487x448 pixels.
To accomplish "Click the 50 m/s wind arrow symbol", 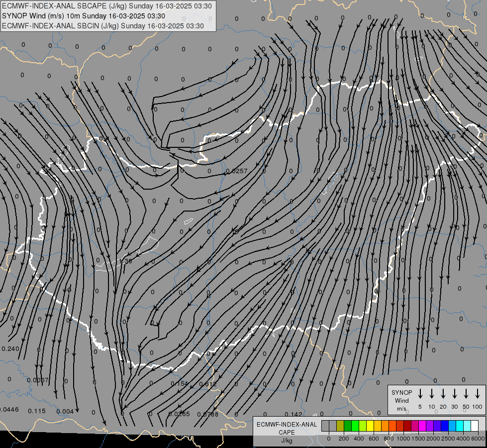I will pos(466,394).
